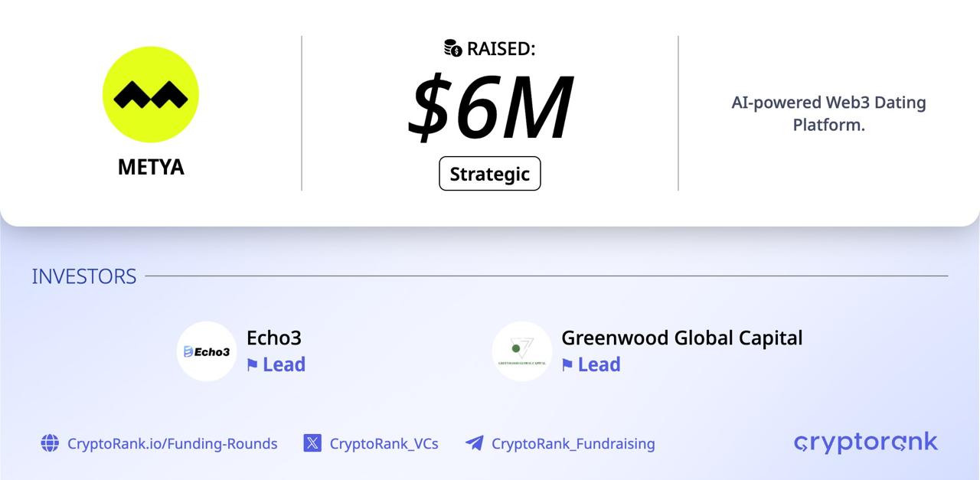Click the $6M raised amount
980x480 pixels.
(x=490, y=107)
